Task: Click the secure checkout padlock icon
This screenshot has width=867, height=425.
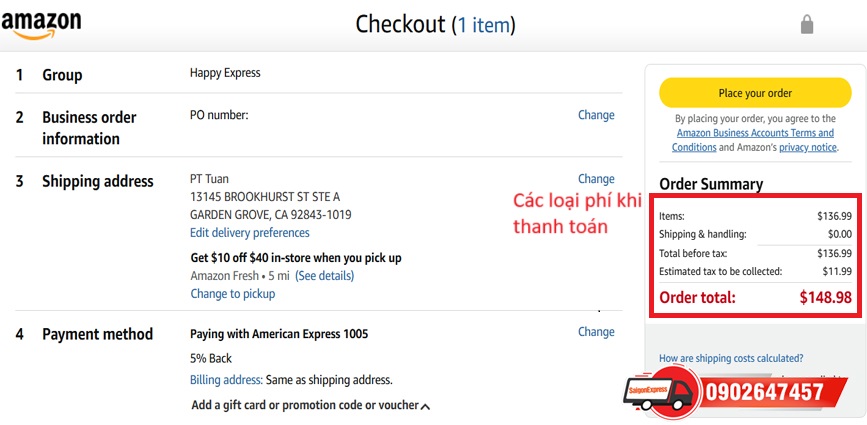Action: [807, 24]
